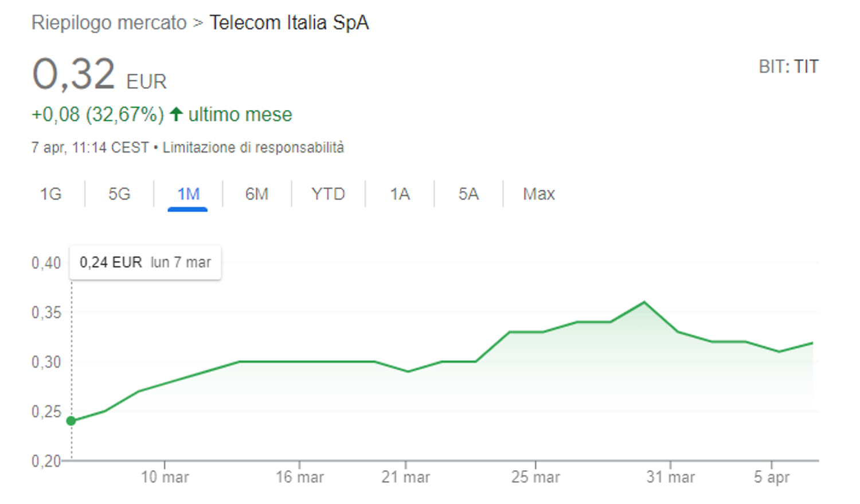Select the green data point dot on chart
The width and height of the screenshot is (860, 504).
[71, 421]
